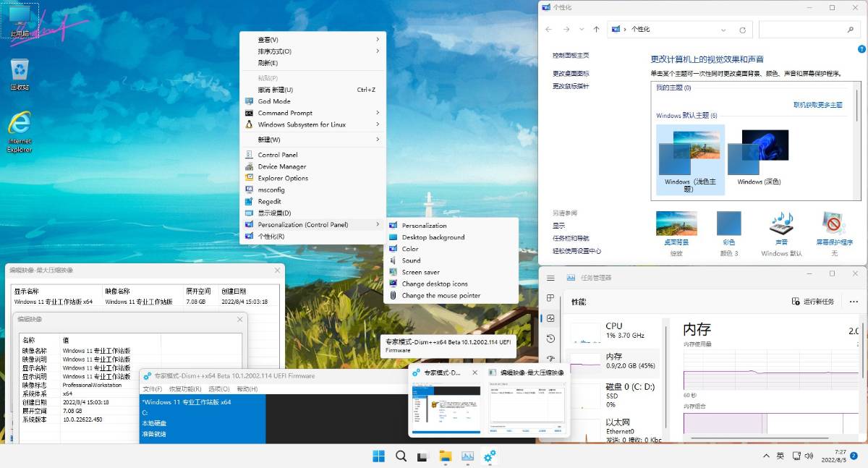868x468 pixels.
Task: Refresh the Personalization address bar
Action: [742, 30]
